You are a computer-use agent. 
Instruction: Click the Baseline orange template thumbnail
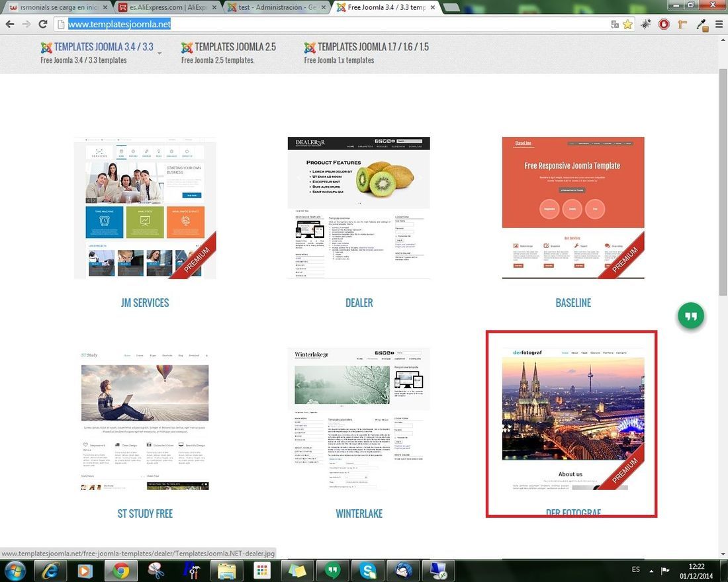[x=573, y=208]
